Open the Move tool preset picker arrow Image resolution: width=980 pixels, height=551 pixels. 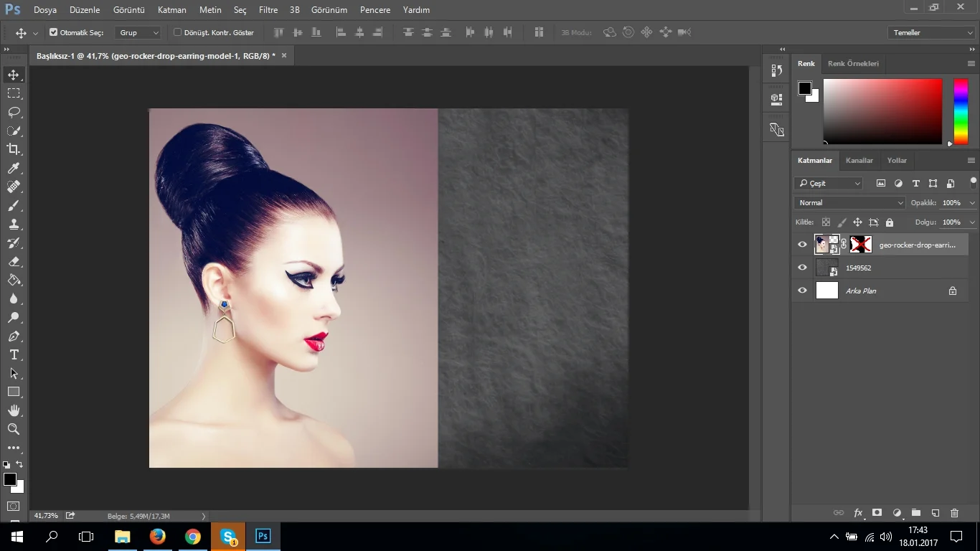point(35,33)
